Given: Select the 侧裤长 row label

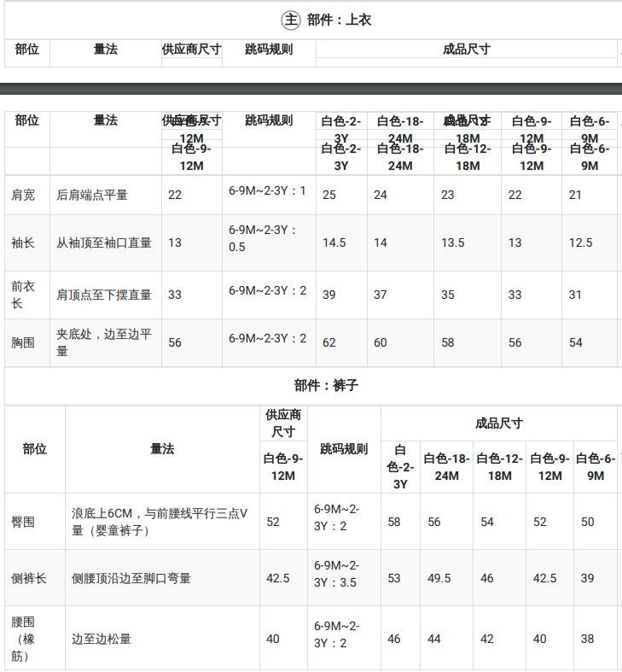Looking at the screenshot, I should (x=29, y=578).
